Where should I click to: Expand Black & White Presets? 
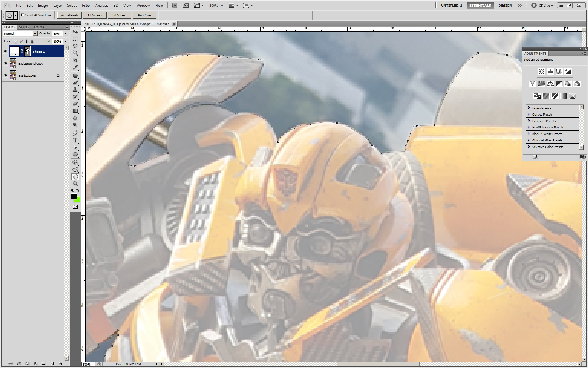coord(529,134)
